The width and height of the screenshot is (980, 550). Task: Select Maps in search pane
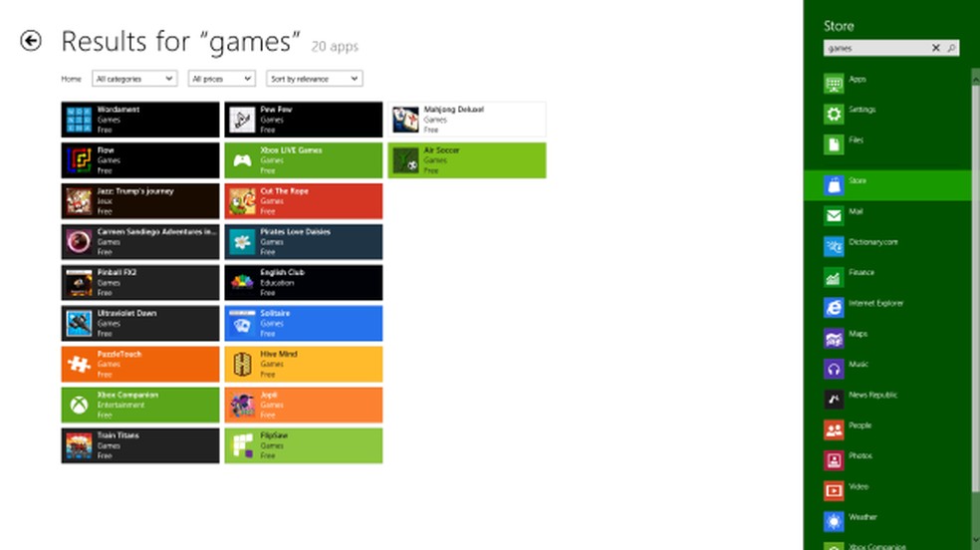[887, 338]
